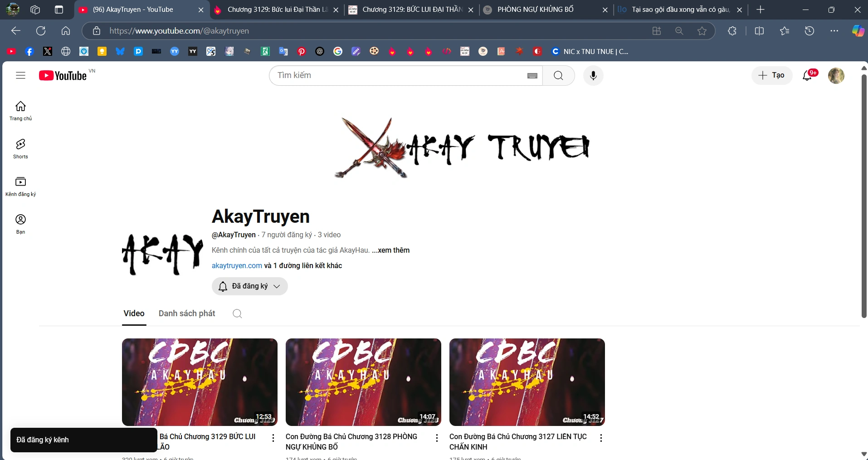Viewport: 868px width, 460px height.
Task: Open NIC x TNU TNUE bookmark
Action: (590, 51)
